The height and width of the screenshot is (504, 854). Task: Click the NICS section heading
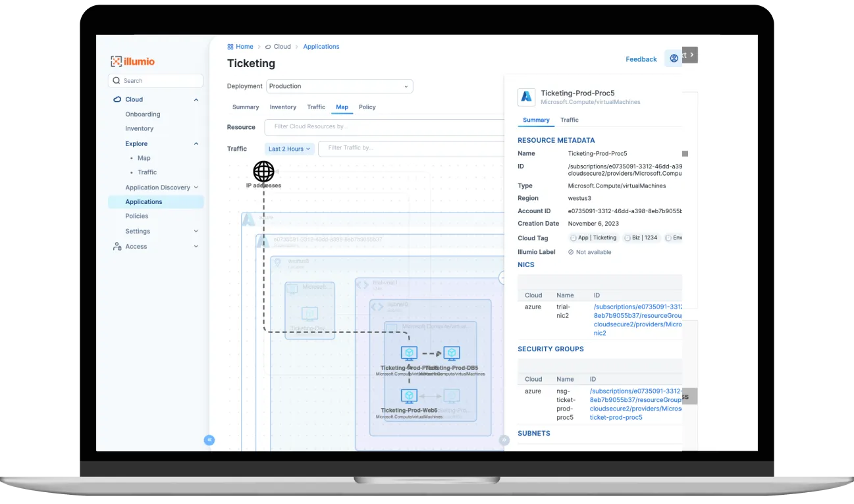coord(526,265)
